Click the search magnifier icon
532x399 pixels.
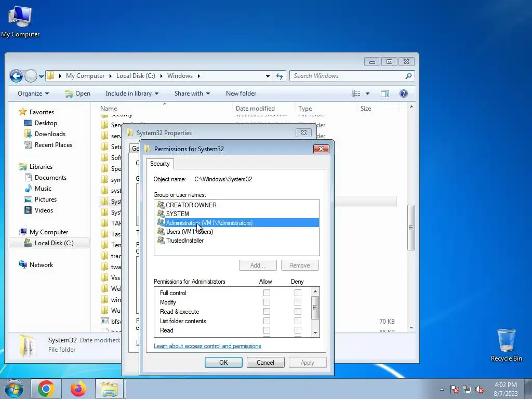pyautogui.click(x=408, y=76)
